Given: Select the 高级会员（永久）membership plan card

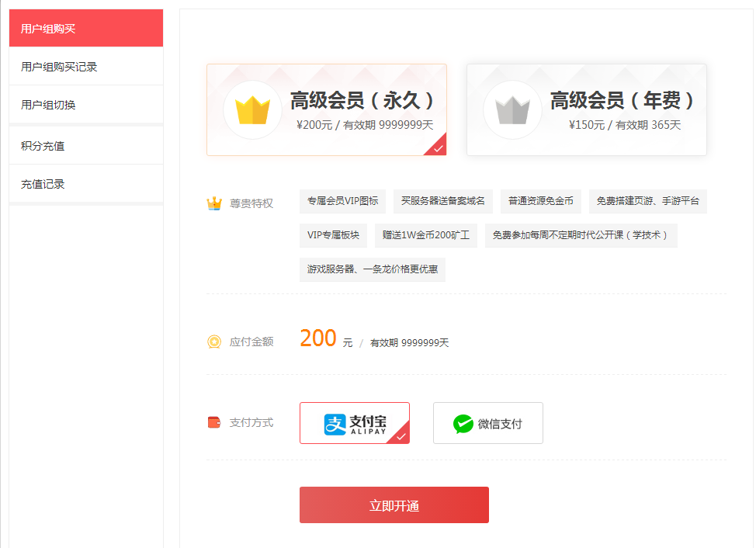Looking at the screenshot, I should point(326,109).
